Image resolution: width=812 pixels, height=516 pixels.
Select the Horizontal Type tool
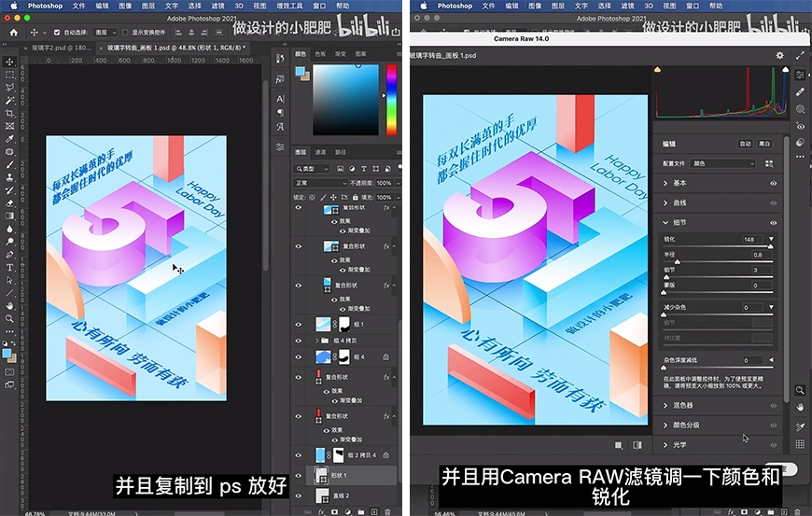coord(9,268)
